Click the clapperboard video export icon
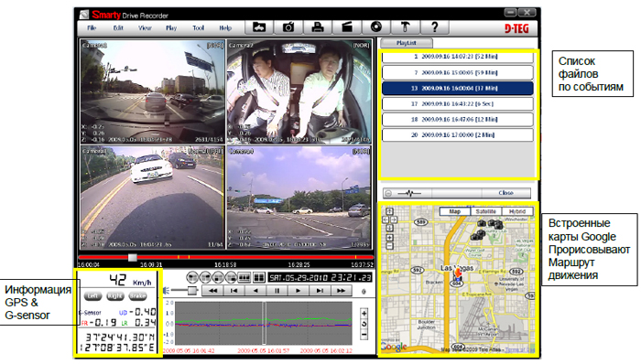The width and height of the screenshot is (641, 364). coord(347,27)
